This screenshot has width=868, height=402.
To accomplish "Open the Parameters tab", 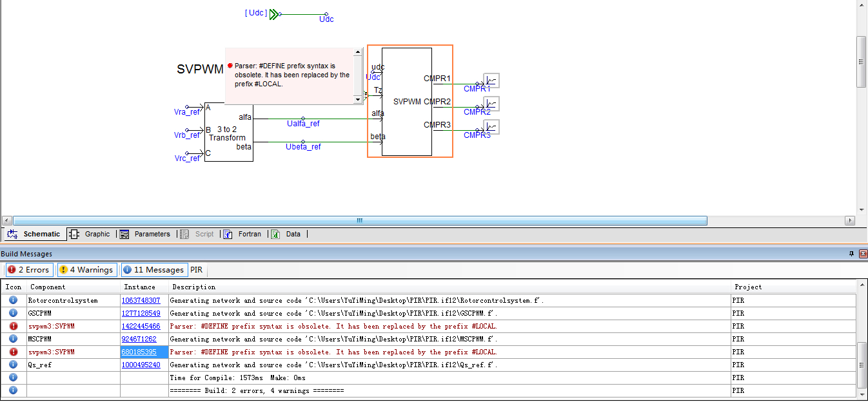I will (146, 234).
